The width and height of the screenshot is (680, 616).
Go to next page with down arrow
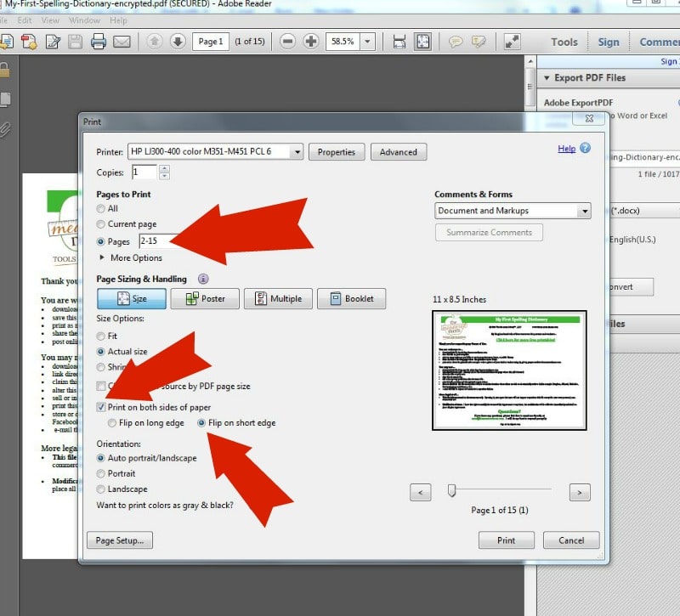(x=177, y=41)
